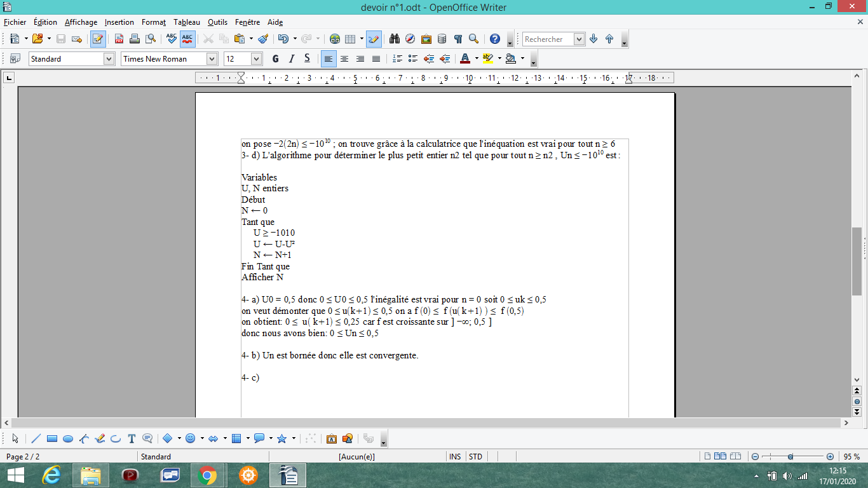Click the INS insert mode status field
868x488 pixels.
pyautogui.click(x=455, y=456)
